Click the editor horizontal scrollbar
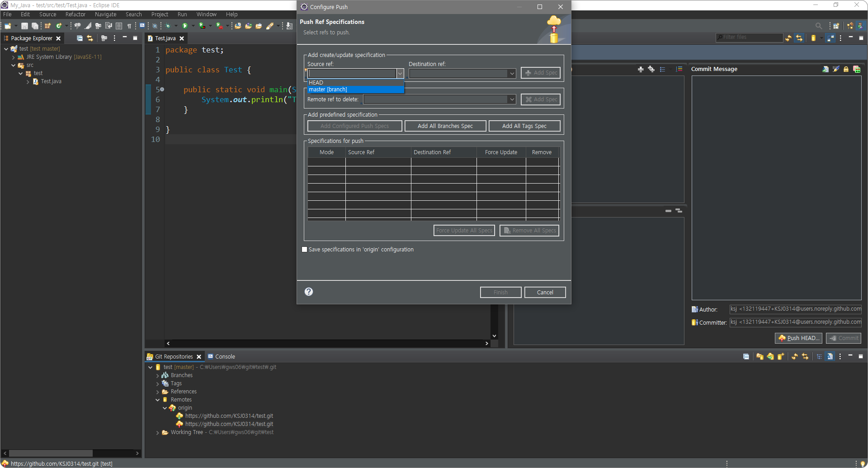 (327, 344)
